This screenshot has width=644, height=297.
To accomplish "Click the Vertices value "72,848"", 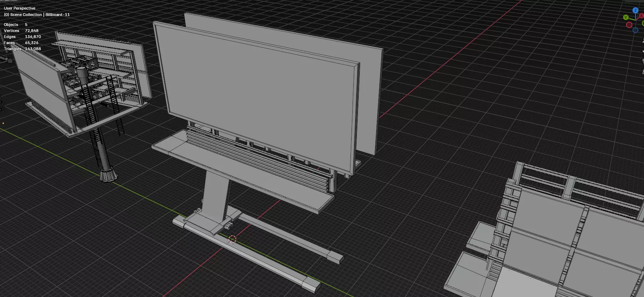I will [x=32, y=31].
